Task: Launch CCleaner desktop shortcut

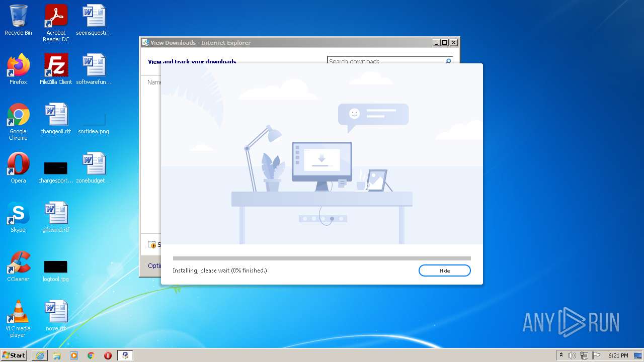Action: click(x=18, y=266)
